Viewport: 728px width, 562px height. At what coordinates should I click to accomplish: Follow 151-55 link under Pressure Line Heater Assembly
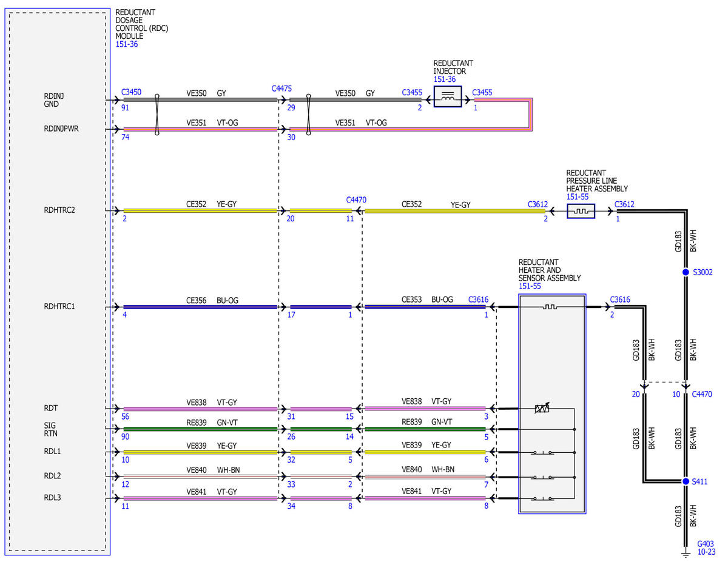(x=578, y=197)
